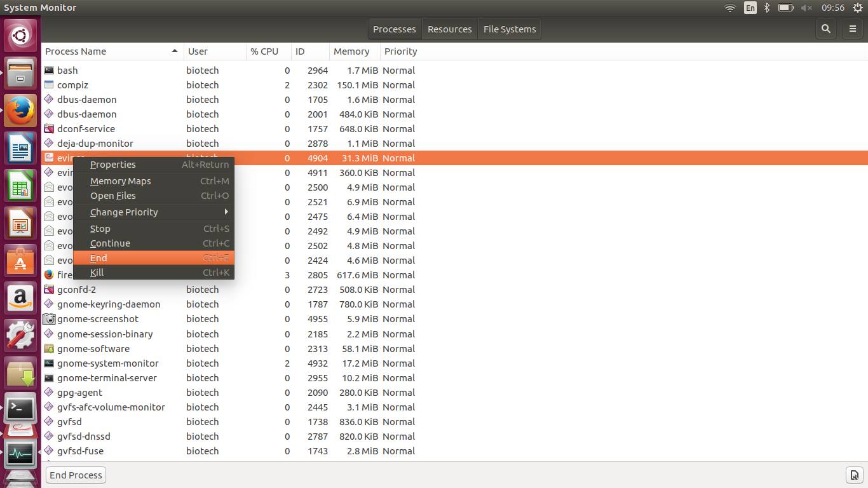Open Ubuntu Software Center from launcher

point(20,261)
